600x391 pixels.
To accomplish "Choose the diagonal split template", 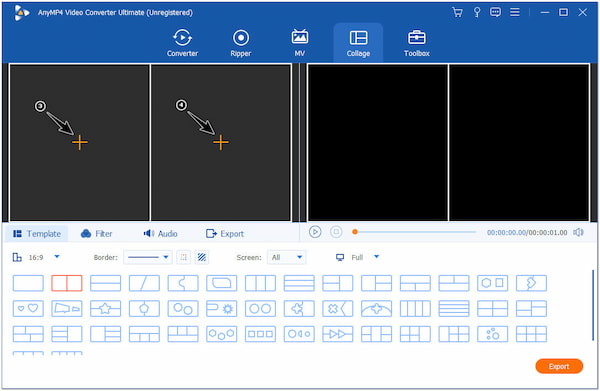I will click(144, 283).
